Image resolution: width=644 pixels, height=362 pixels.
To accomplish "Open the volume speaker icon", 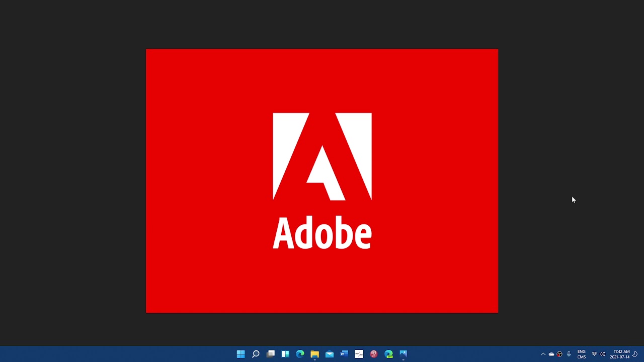I will [x=602, y=354].
